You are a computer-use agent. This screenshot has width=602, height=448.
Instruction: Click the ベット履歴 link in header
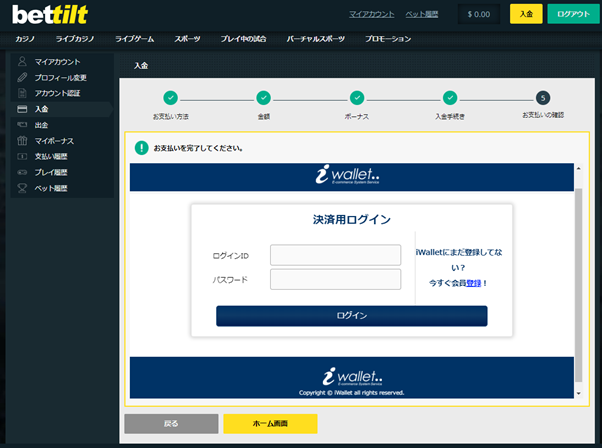click(422, 14)
